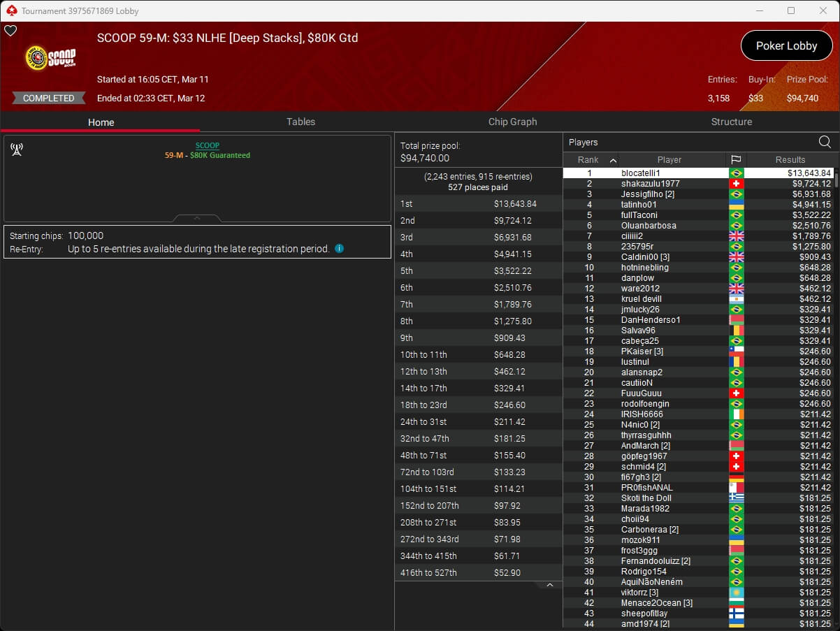
Task: Click the heart favorite icon
Action: coord(10,31)
